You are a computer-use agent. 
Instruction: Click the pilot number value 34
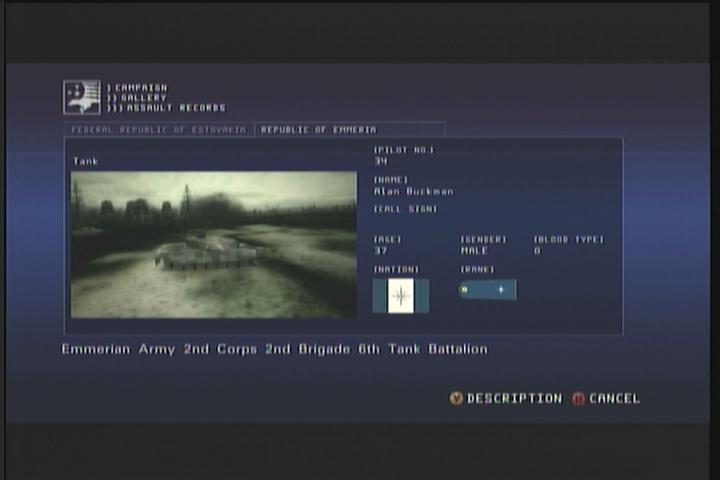point(381,161)
